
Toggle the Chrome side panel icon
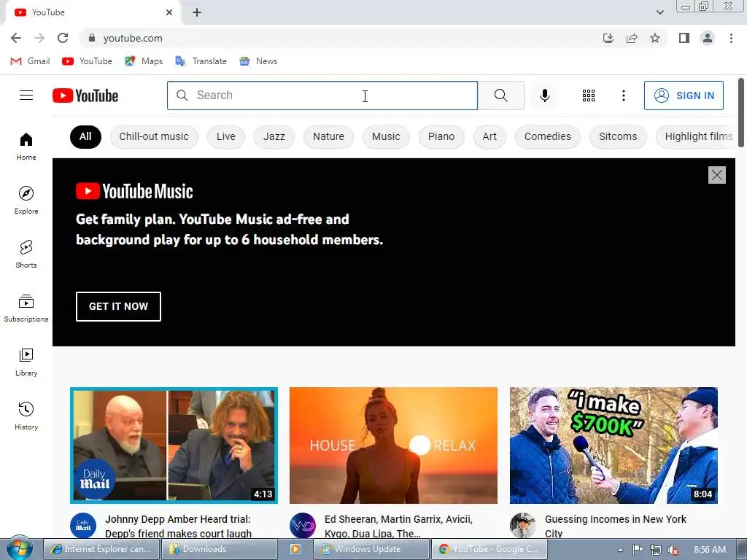point(684,38)
